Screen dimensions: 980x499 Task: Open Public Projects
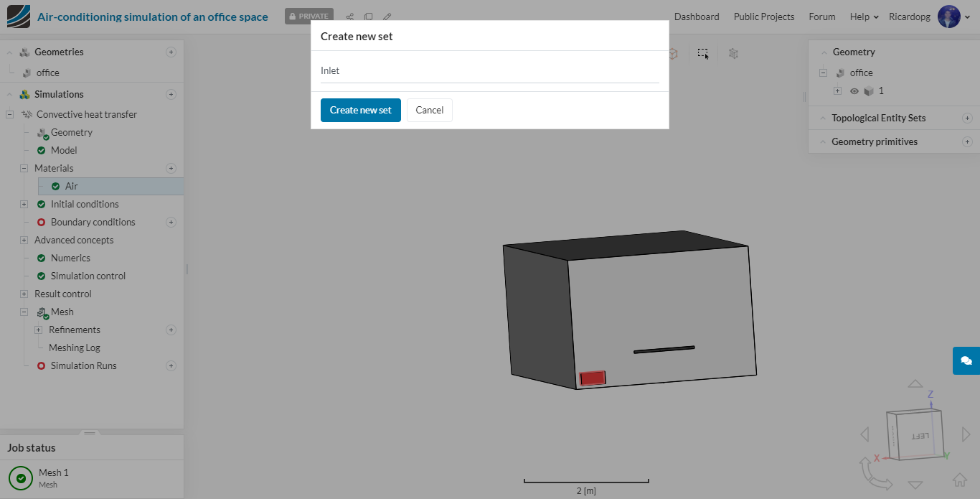click(764, 17)
